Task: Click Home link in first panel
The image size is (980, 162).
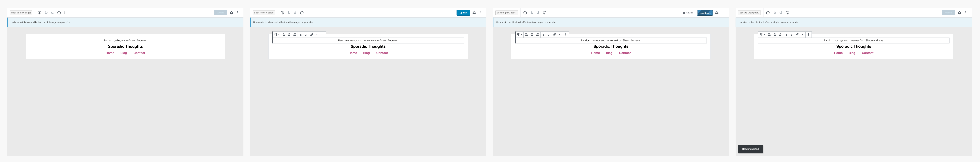Action: point(110,53)
